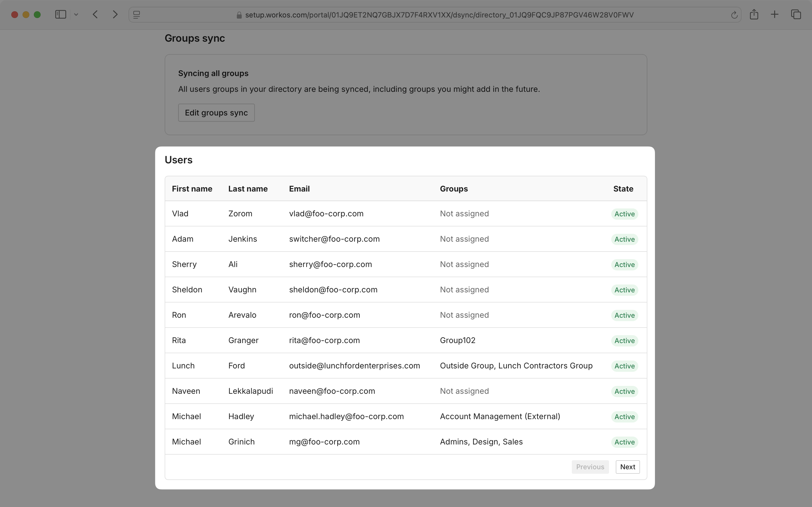Open the page reader icon in address bar
The height and width of the screenshot is (507, 812).
click(x=136, y=15)
